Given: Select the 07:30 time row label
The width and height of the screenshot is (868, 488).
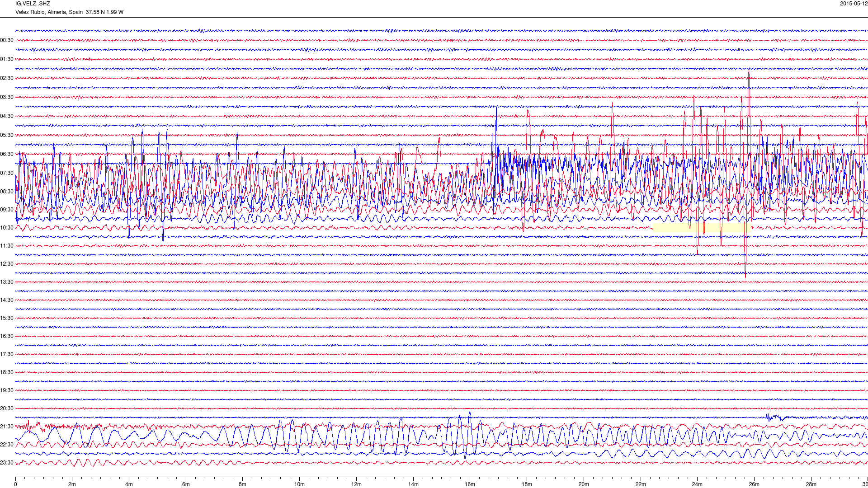Looking at the screenshot, I should 7,173.
